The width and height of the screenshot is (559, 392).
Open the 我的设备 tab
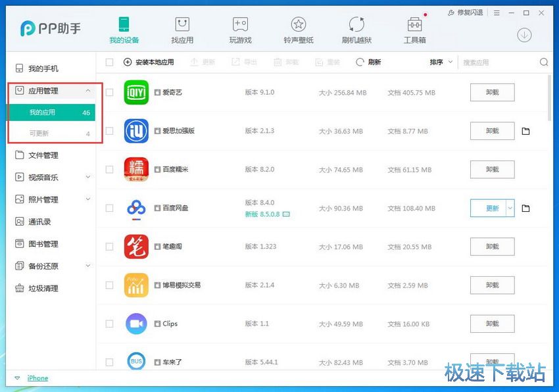tap(124, 31)
